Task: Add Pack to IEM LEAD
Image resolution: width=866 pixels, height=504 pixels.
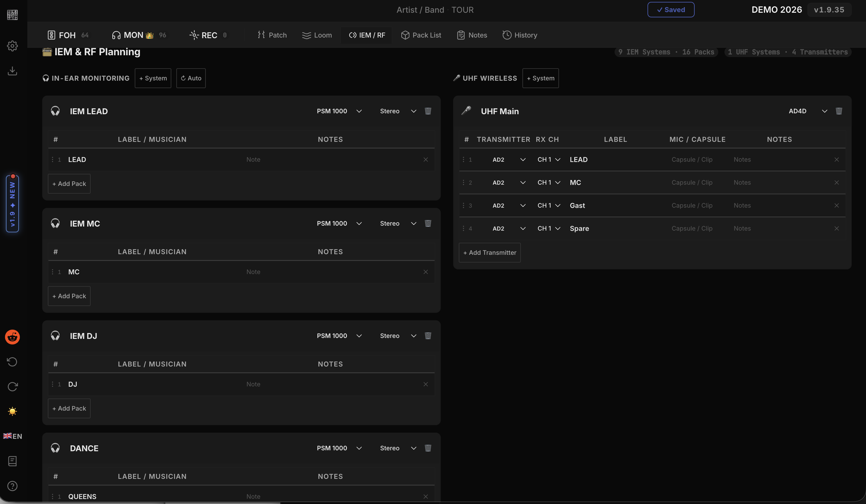Action: pyautogui.click(x=69, y=184)
